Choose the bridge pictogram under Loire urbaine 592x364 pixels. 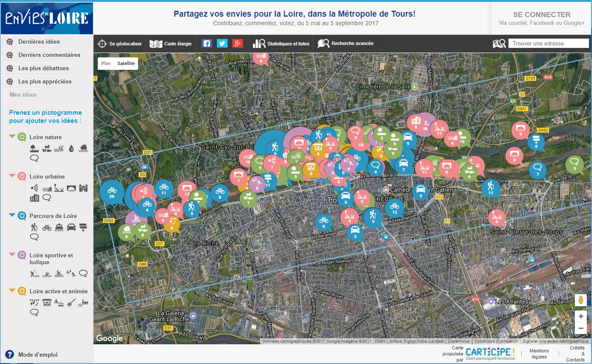71,188
